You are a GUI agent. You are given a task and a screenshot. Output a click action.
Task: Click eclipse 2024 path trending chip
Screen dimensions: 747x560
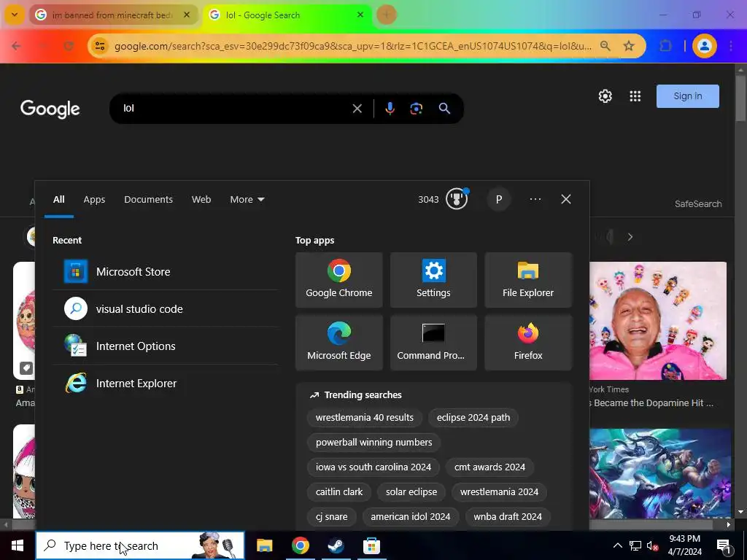point(473,417)
